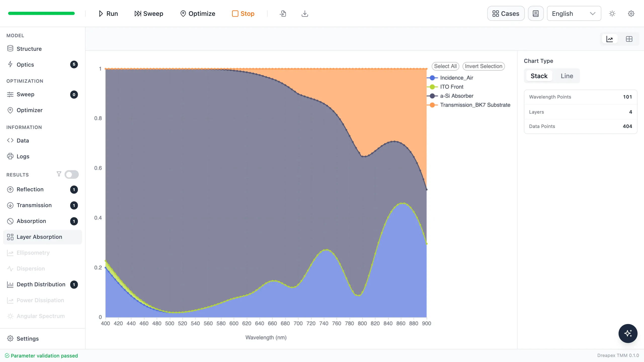The image size is (644, 362).
Task: Stop the running simulation
Action: 243,14
